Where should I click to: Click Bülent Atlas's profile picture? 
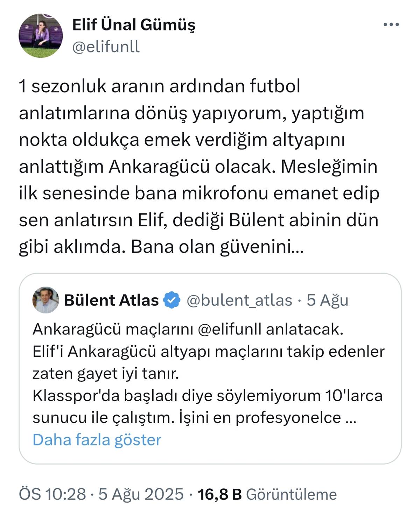click(45, 300)
